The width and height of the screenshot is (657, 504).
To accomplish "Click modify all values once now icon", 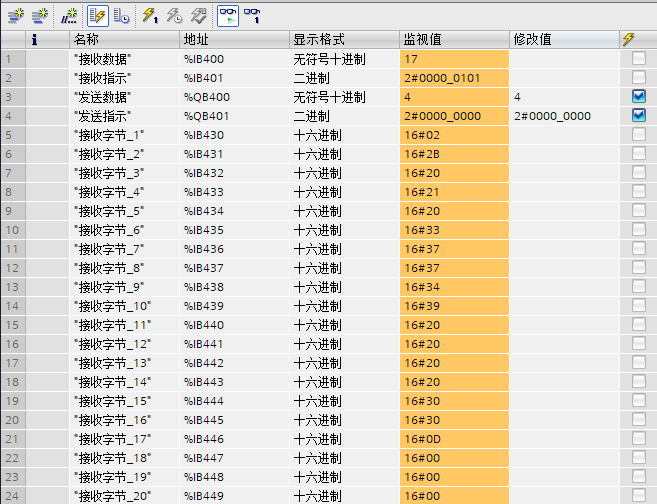I will tap(149, 15).
